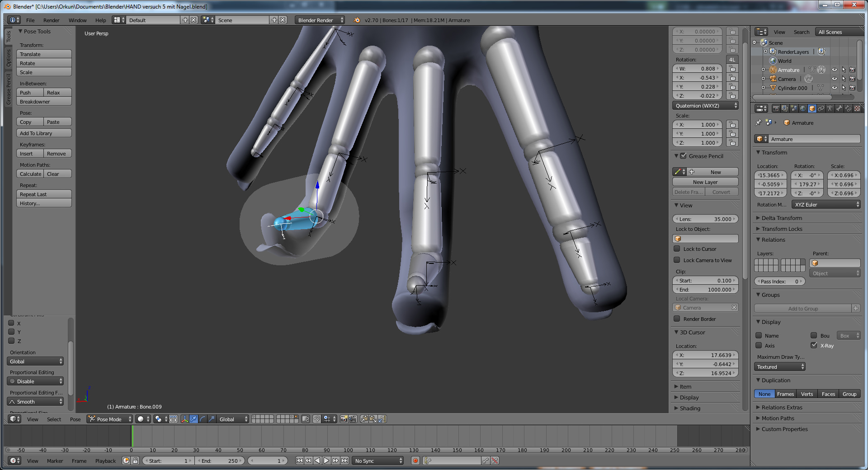This screenshot has width=868, height=470.
Task: Open the World properties globe tab icon
Action: click(803, 108)
